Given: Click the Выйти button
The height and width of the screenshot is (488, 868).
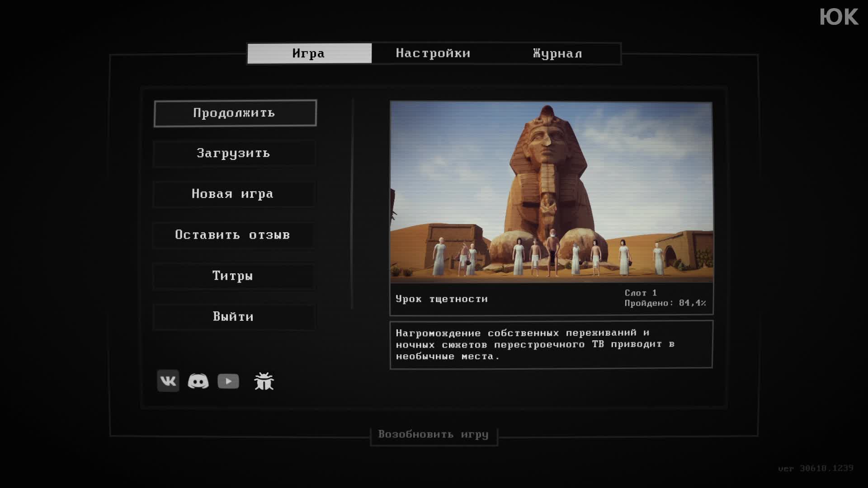Looking at the screenshot, I should [233, 316].
